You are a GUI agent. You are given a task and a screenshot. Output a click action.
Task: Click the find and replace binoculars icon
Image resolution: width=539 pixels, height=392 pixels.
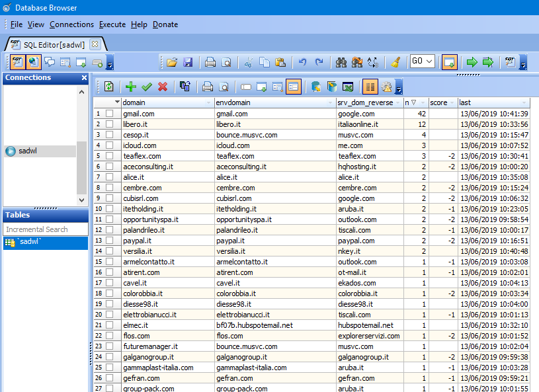pyautogui.click(x=357, y=62)
